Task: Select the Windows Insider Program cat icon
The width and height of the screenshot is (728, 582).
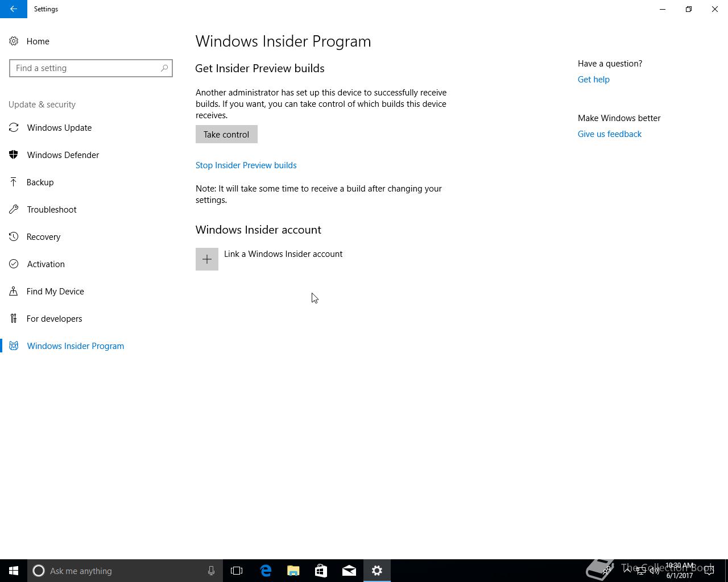Action: pyautogui.click(x=14, y=346)
